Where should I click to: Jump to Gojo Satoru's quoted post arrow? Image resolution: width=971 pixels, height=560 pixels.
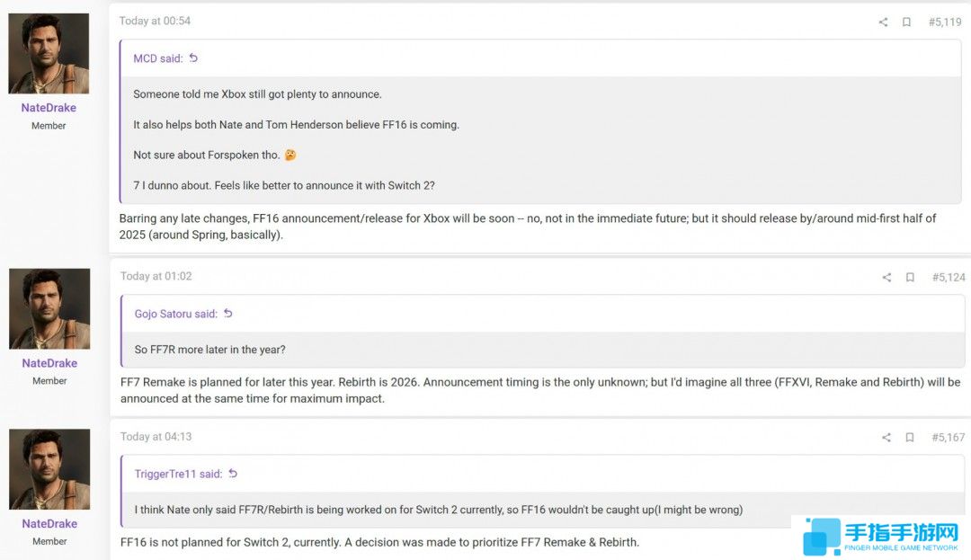(228, 314)
